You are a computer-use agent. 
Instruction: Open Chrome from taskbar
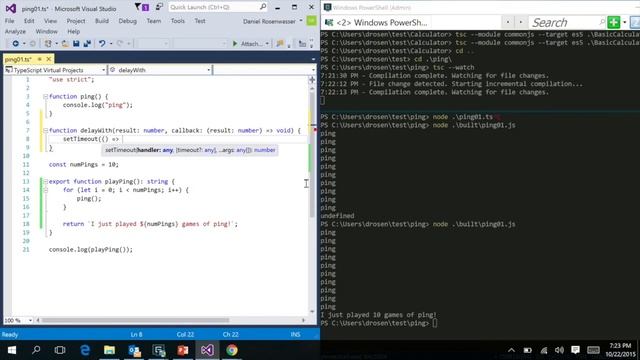point(232,350)
